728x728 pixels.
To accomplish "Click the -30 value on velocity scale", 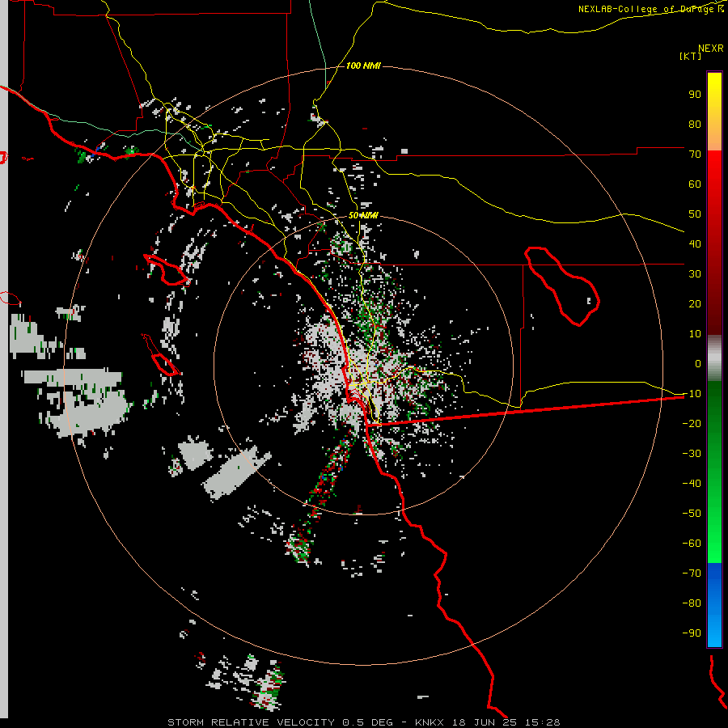I will [692, 454].
